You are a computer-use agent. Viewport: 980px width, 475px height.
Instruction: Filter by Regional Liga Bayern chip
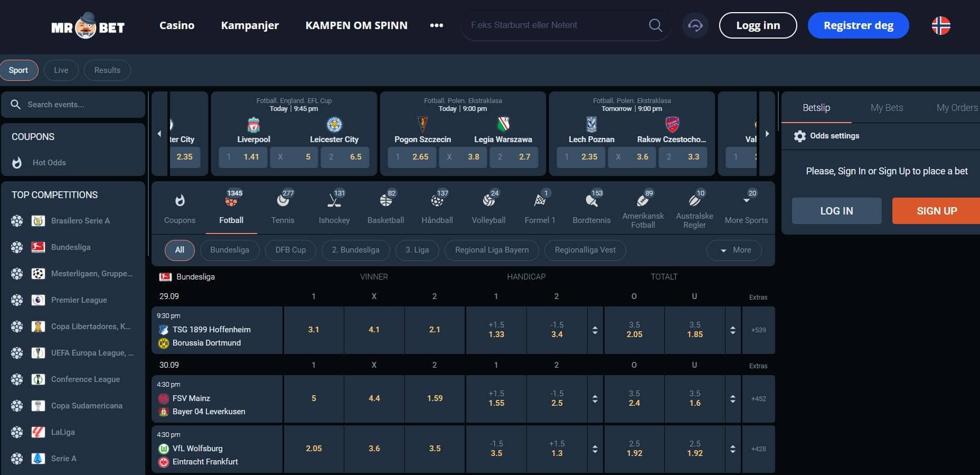pos(492,250)
